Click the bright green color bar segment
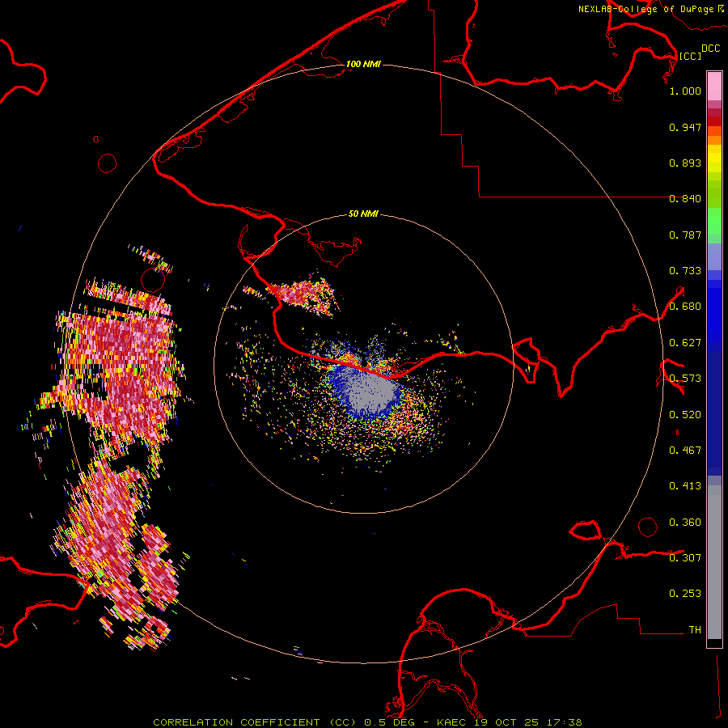 [x=714, y=221]
